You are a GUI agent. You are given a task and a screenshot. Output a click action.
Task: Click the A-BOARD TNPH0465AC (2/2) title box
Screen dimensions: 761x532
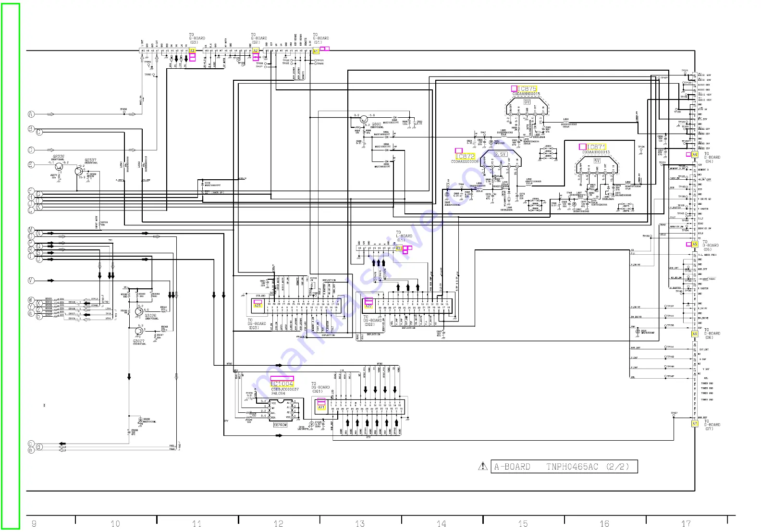[565, 467]
